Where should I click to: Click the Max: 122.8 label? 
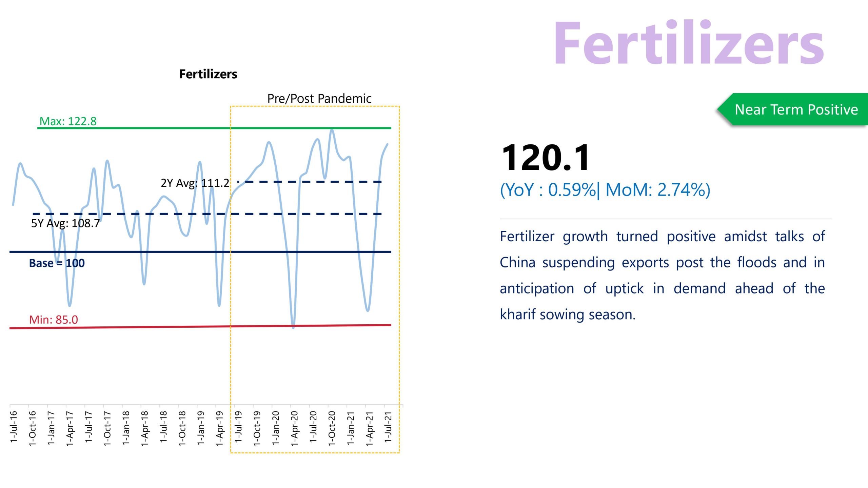click(68, 121)
